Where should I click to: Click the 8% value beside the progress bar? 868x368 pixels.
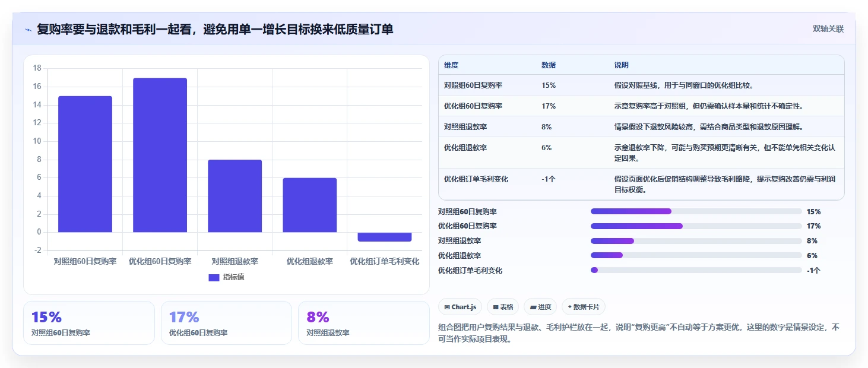click(812, 241)
